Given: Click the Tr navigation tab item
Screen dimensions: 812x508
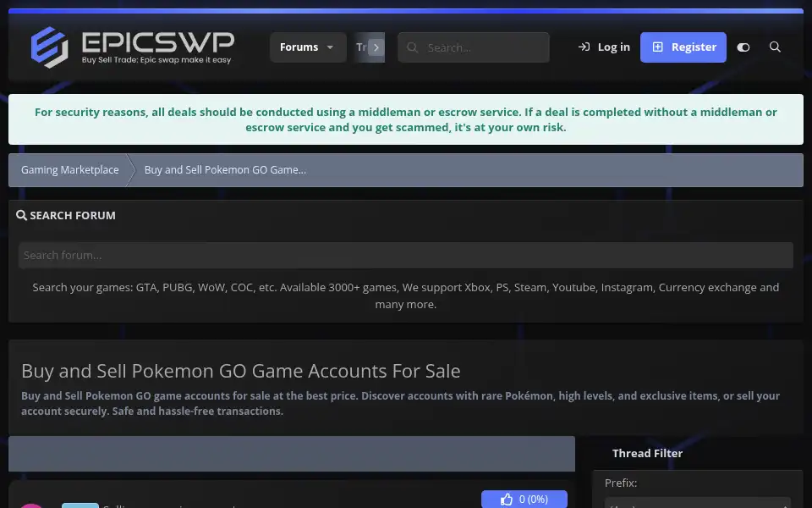Looking at the screenshot, I should [x=361, y=47].
